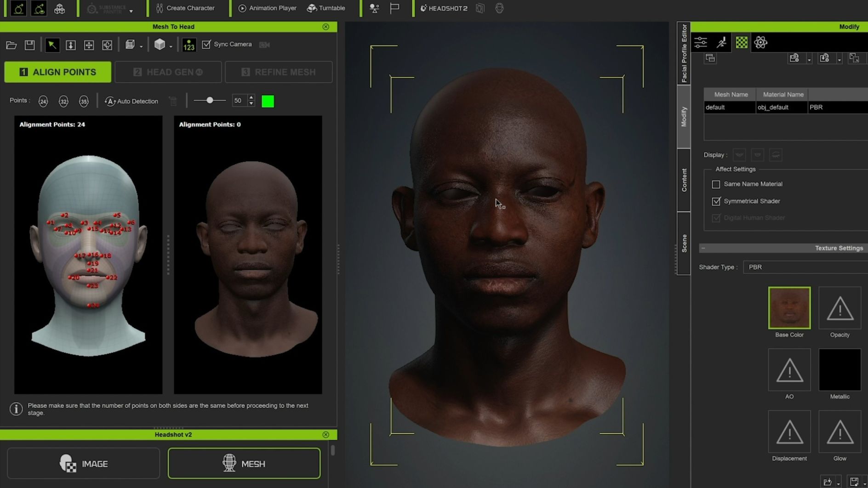The image size is (868, 488).
Task: Open the Shader Type PBR dropdown
Action: point(805,267)
